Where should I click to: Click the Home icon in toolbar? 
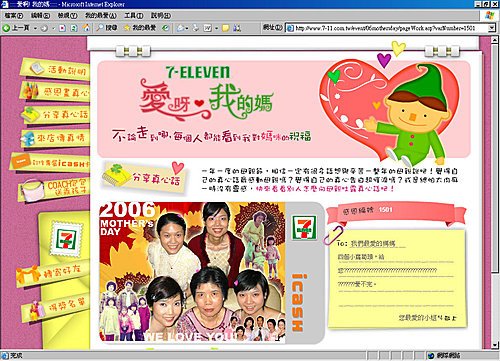(x=86, y=28)
